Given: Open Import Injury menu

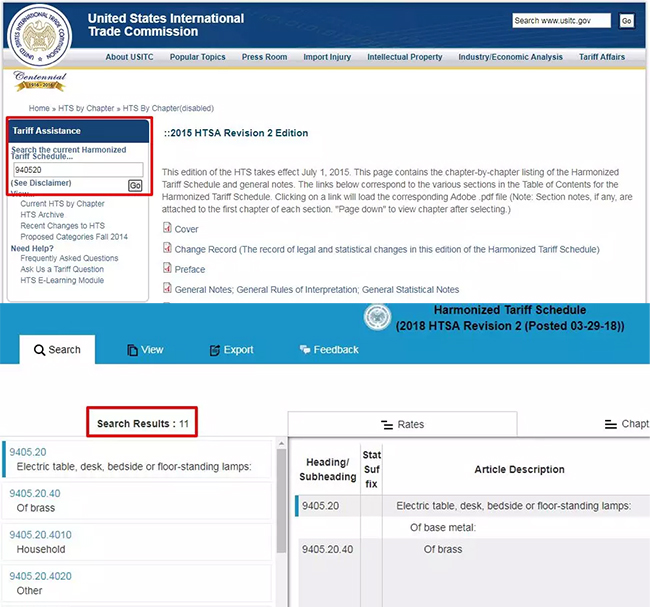Looking at the screenshot, I should [x=327, y=57].
